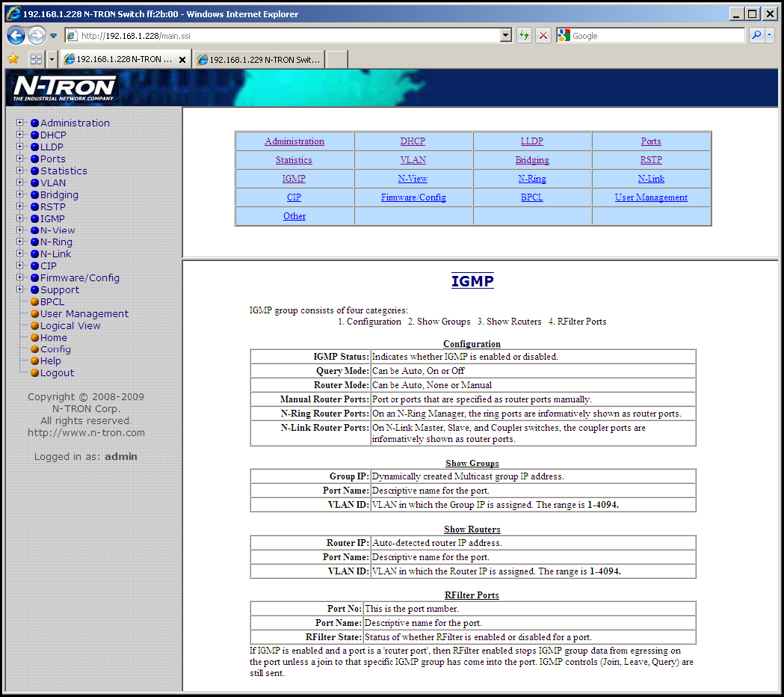This screenshot has width=784, height=697.
Task: Expand the Statistics tree node
Action: [x=19, y=171]
